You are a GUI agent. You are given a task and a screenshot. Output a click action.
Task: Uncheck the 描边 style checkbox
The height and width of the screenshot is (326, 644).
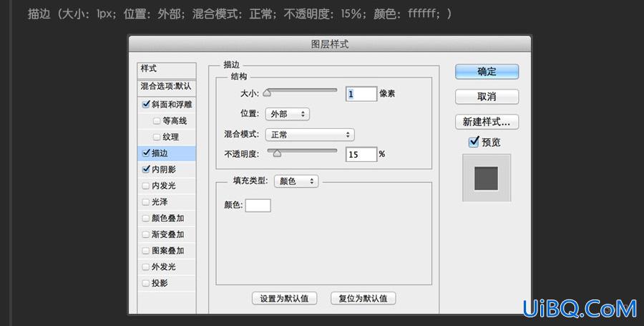coord(146,153)
